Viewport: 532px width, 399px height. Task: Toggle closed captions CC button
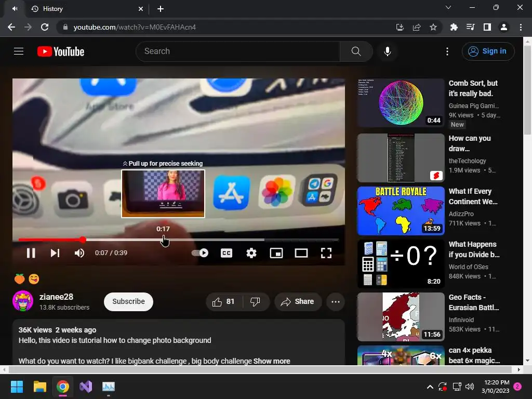227,253
